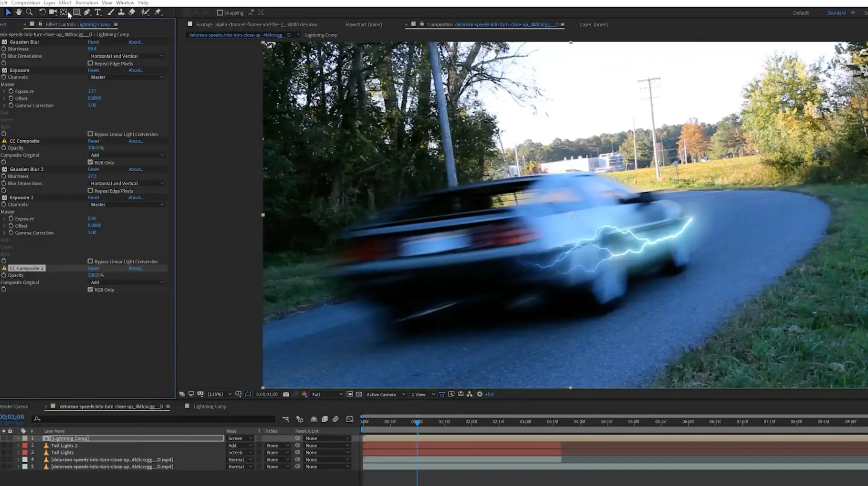The width and height of the screenshot is (868, 486).
Task: Select the Clone Stamp tool
Action: click(x=121, y=12)
